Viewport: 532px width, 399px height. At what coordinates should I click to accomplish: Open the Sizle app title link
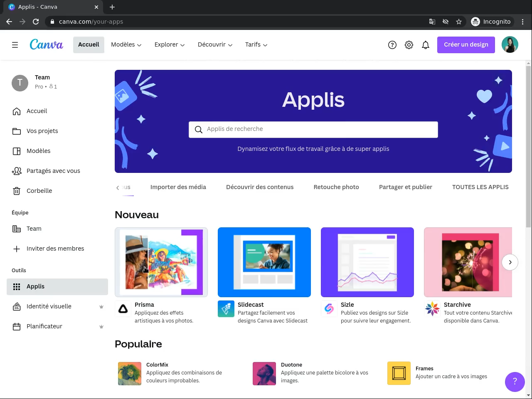[x=347, y=305]
